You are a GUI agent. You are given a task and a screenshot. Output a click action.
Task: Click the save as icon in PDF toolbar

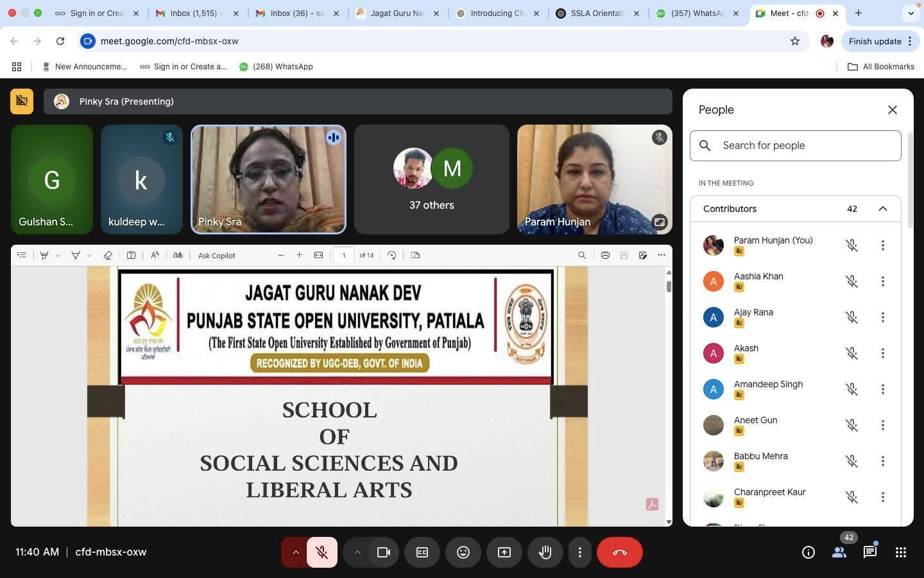coord(643,255)
